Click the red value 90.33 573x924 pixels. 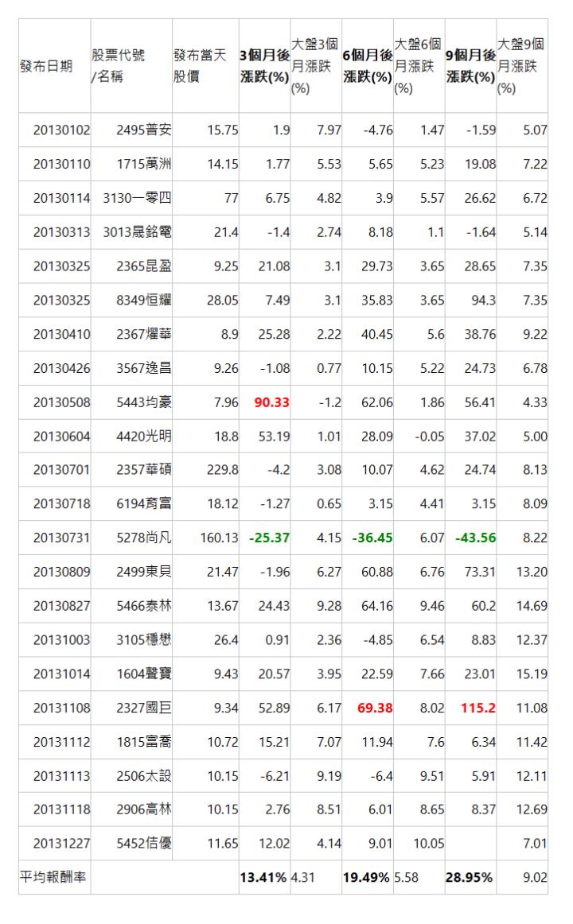point(271,402)
